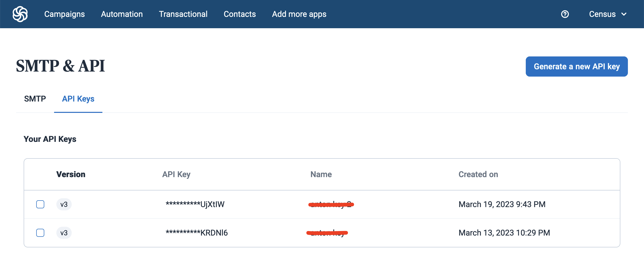Expand the Census account dropdown

click(x=608, y=14)
